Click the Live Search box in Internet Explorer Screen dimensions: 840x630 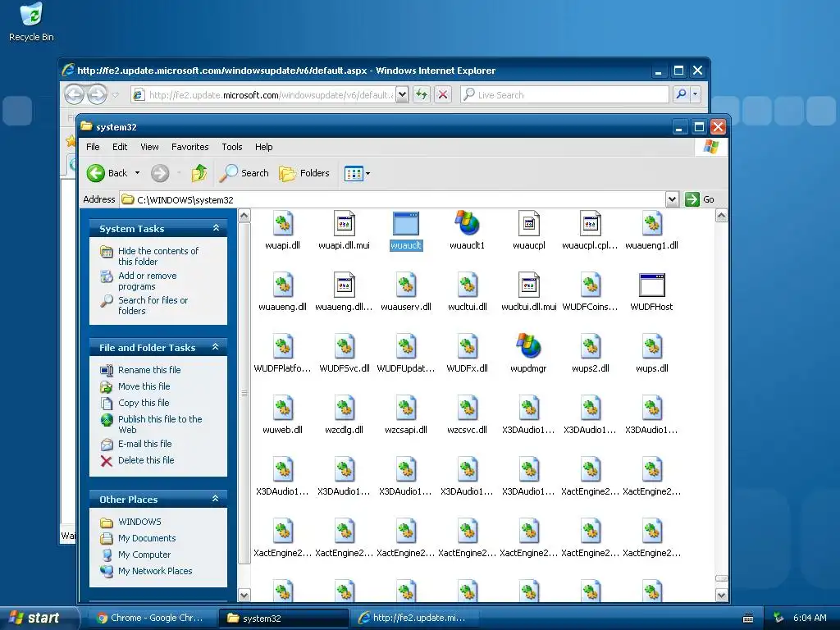pyautogui.click(x=564, y=95)
